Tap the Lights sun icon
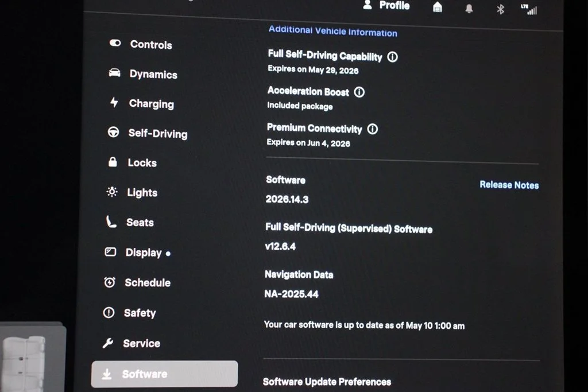This screenshot has width=588, height=392. (x=112, y=192)
